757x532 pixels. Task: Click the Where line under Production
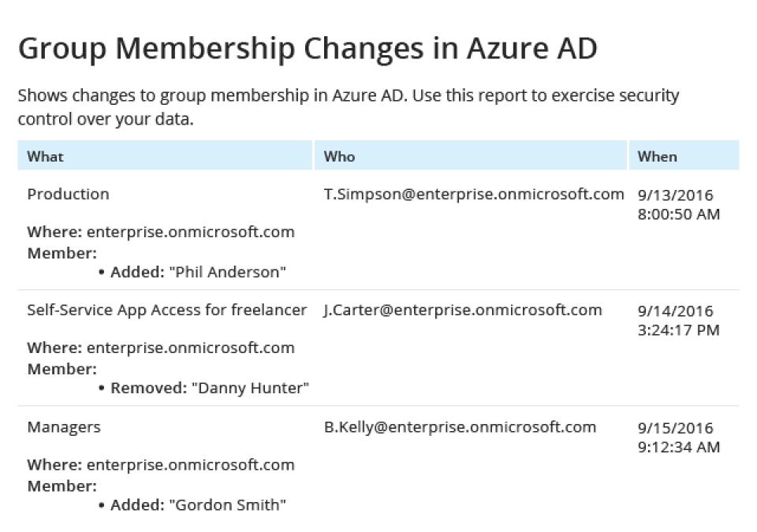(161, 232)
